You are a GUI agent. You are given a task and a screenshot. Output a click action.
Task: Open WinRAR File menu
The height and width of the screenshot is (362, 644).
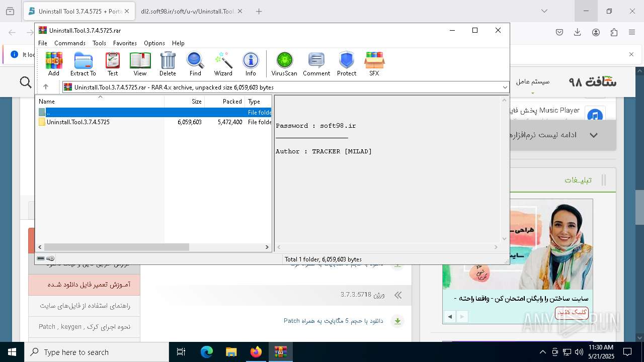tap(43, 43)
